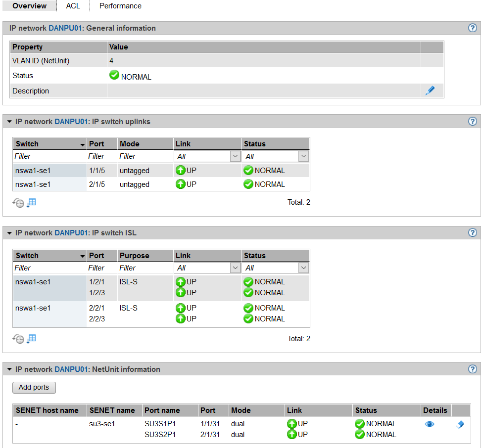
Task: Collapse the IP switch uplinks section
Action: point(9,122)
